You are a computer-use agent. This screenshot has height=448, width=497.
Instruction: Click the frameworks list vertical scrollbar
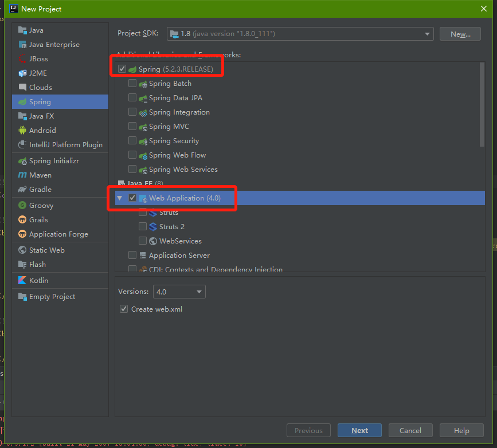point(482,105)
